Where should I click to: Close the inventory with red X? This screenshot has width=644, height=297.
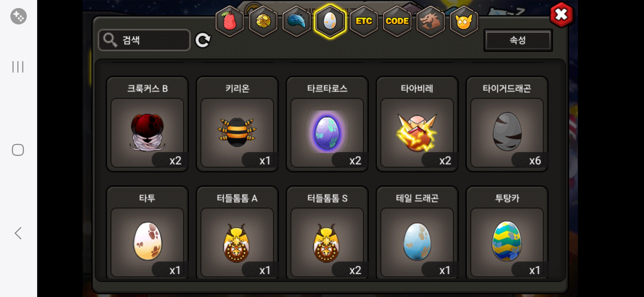(x=561, y=15)
